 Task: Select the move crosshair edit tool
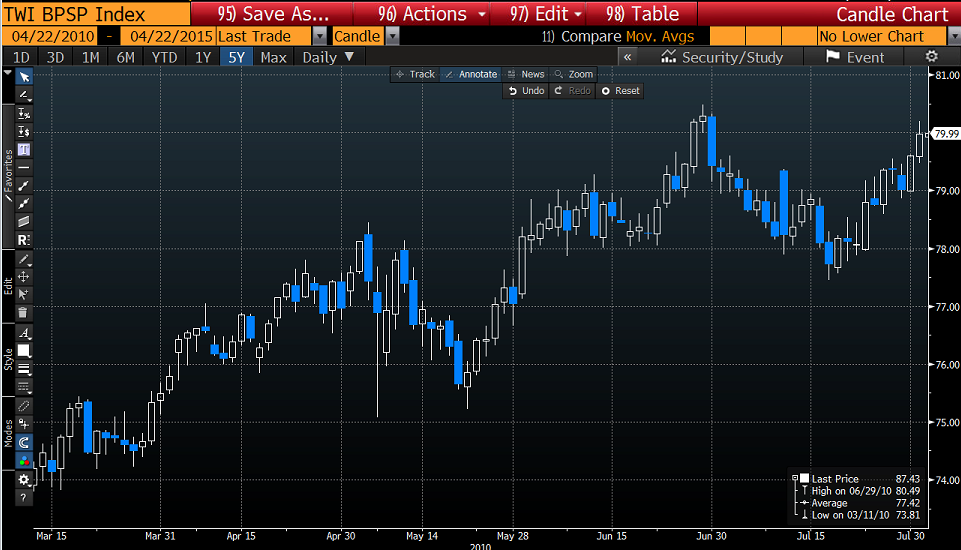click(23, 277)
